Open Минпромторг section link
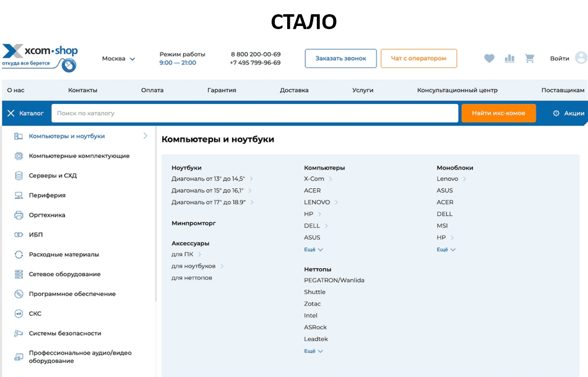The height and width of the screenshot is (377, 588). (x=194, y=223)
